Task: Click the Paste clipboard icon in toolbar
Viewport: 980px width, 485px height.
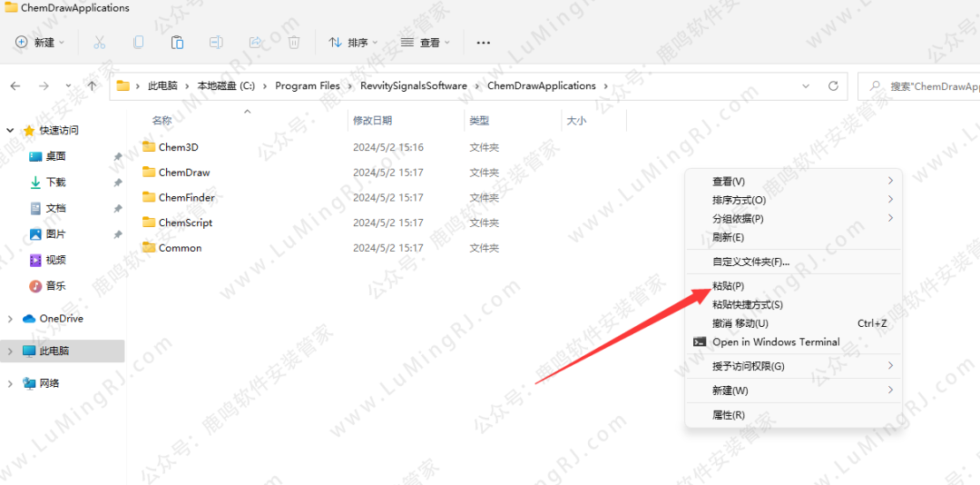Action: click(x=177, y=43)
